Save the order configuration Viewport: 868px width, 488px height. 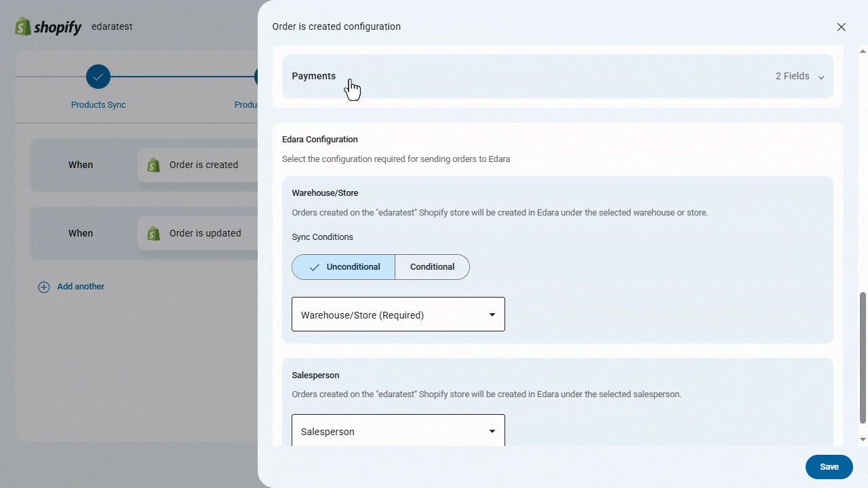coord(829,467)
